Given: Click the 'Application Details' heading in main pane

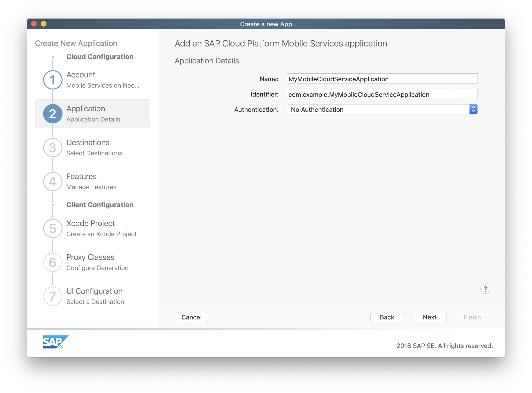Looking at the screenshot, I should [207, 61].
